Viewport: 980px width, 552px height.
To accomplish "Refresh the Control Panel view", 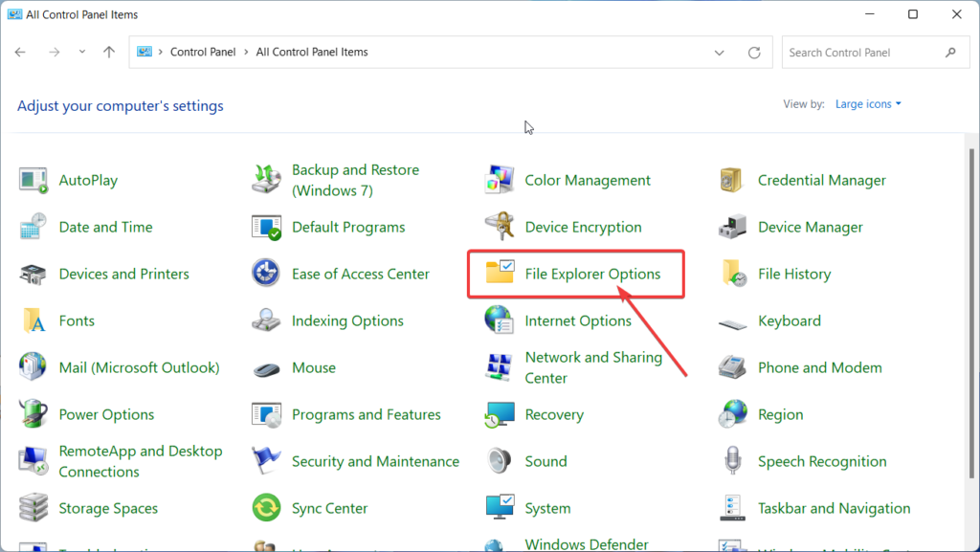I will (755, 52).
